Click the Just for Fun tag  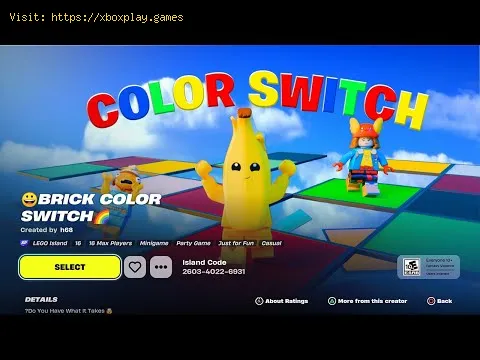coord(236,243)
